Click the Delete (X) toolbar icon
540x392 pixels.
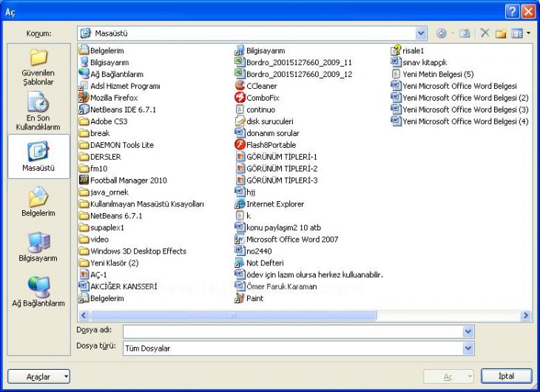tap(485, 33)
